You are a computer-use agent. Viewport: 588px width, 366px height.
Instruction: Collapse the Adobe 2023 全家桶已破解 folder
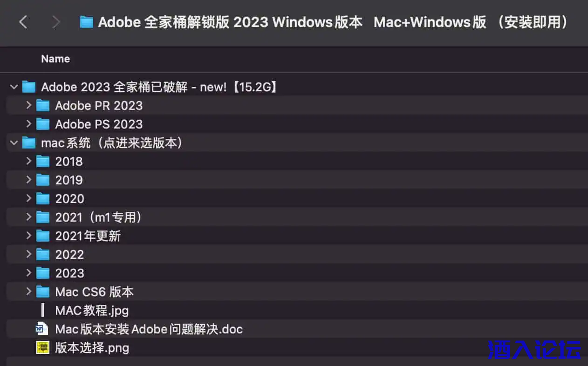pyautogui.click(x=14, y=87)
